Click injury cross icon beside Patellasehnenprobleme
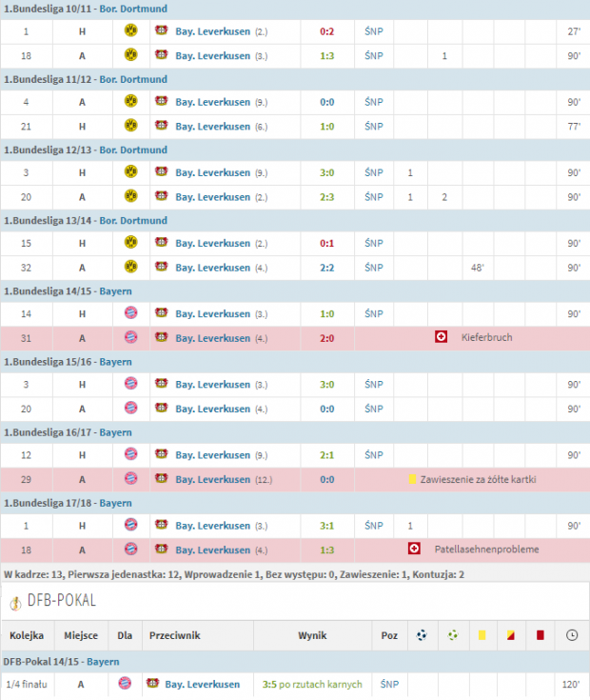This screenshot has width=590, height=700. (x=414, y=549)
